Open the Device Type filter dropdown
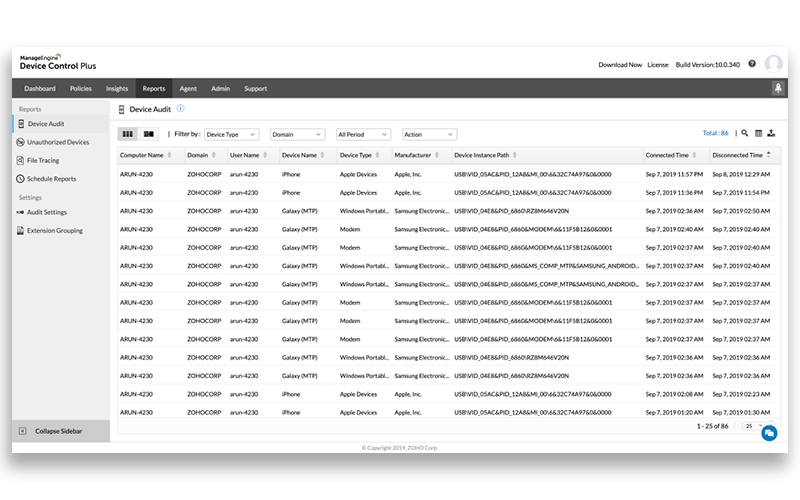The image size is (800, 500). (x=231, y=134)
